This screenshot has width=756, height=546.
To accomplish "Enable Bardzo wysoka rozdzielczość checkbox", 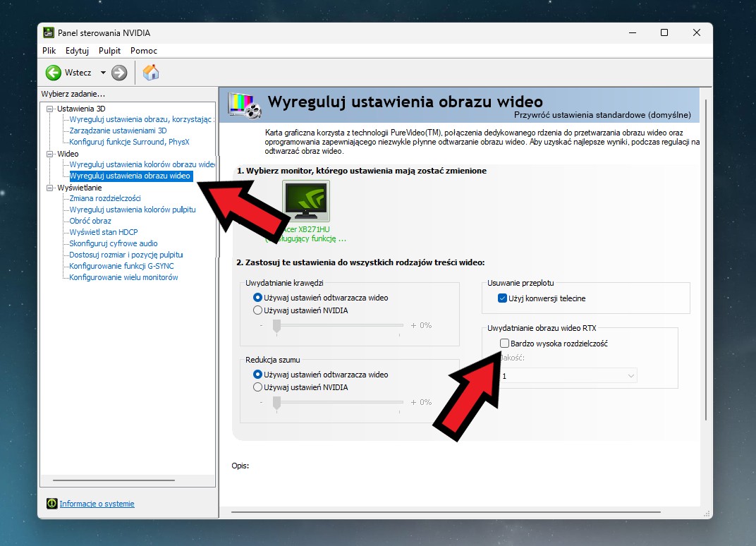I will coord(504,344).
